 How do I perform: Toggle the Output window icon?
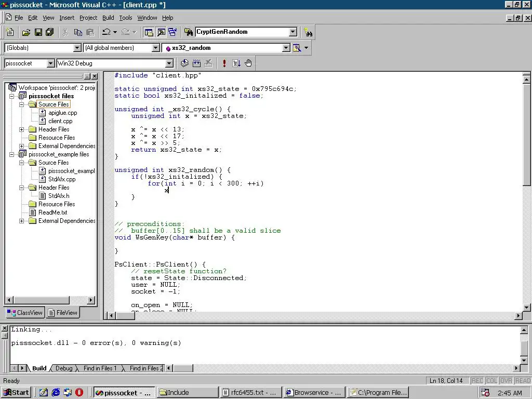(161, 32)
